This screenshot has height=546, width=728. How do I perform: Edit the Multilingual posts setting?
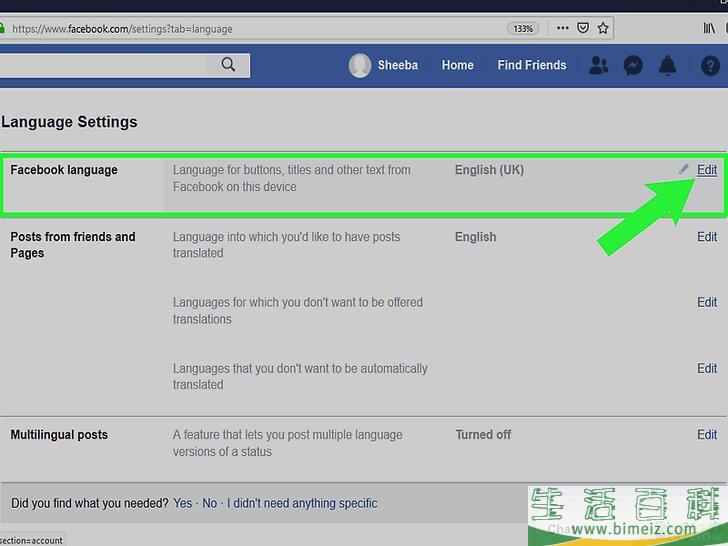pos(707,435)
